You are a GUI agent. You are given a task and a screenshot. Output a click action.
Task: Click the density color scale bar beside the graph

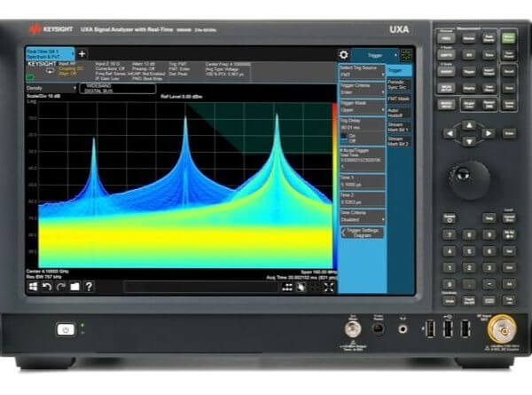coord(334,186)
